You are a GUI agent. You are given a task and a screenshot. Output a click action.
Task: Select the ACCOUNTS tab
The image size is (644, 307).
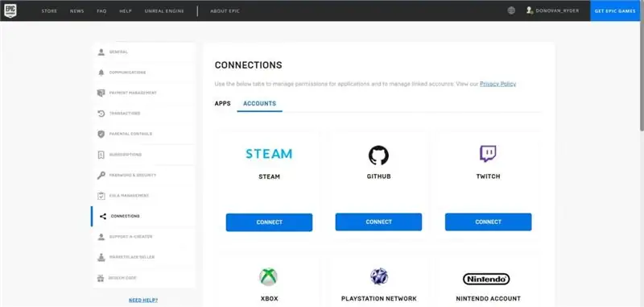coord(259,104)
